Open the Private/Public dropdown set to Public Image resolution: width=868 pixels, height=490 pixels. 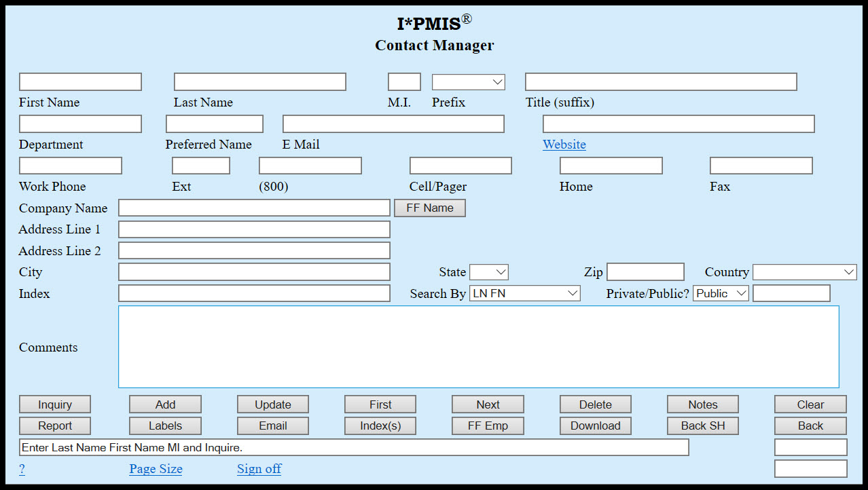[x=720, y=293]
